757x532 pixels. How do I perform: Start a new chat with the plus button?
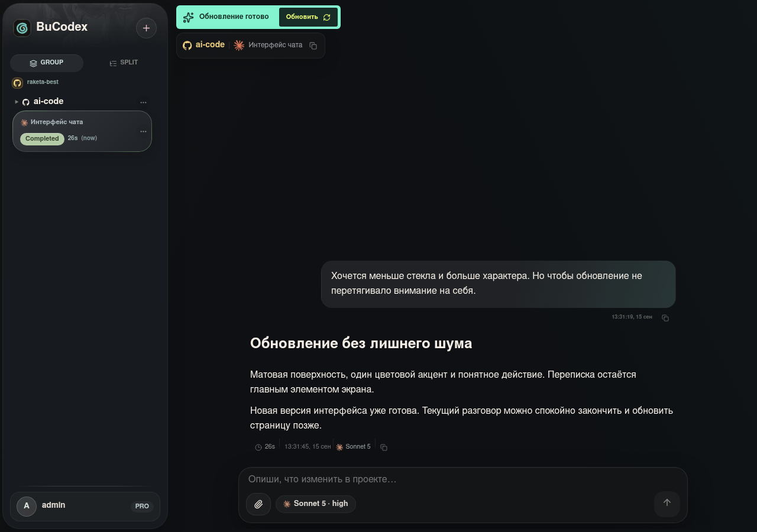(x=146, y=28)
